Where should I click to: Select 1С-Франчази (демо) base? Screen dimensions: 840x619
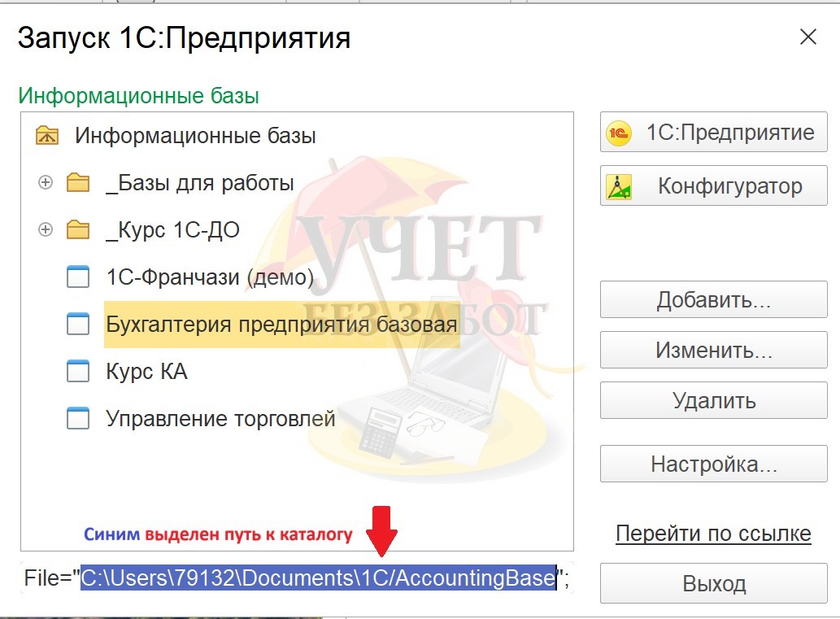(210, 277)
